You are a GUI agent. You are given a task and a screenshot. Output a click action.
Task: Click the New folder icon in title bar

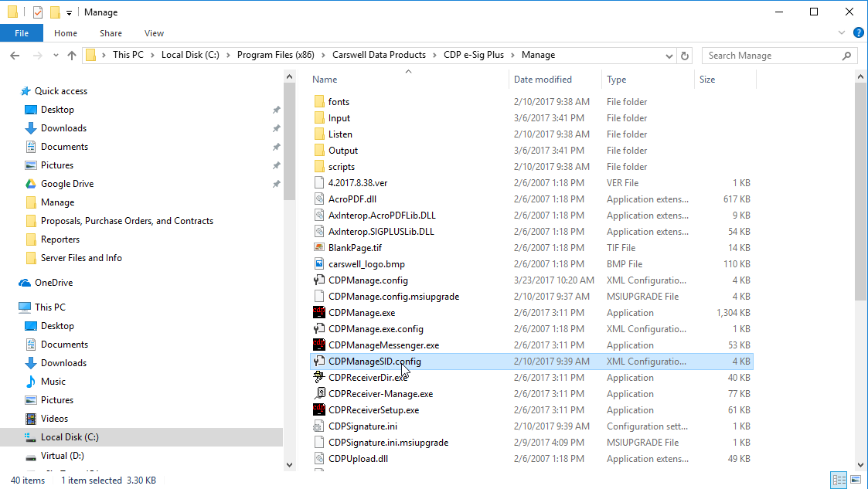pyautogui.click(x=54, y=12)
